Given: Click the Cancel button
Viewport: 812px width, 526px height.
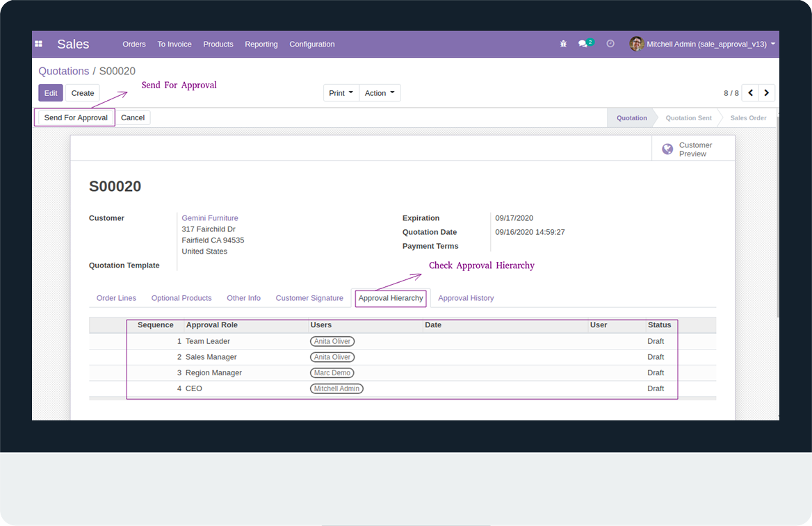Looking at the screenshot, I should [133, 117].
